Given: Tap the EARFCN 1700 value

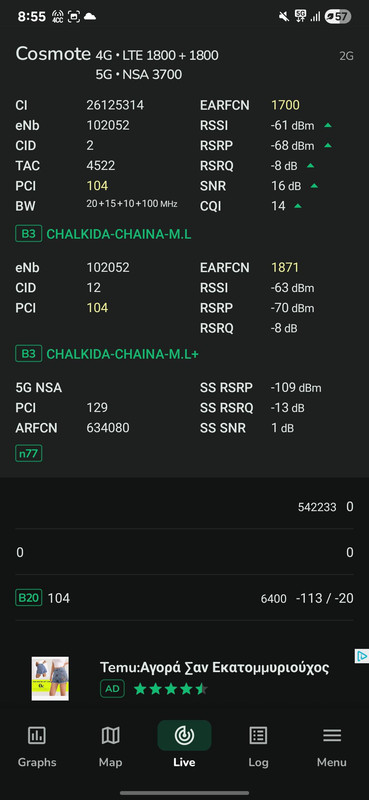Looking at the screenshot, I should [285, 106].
